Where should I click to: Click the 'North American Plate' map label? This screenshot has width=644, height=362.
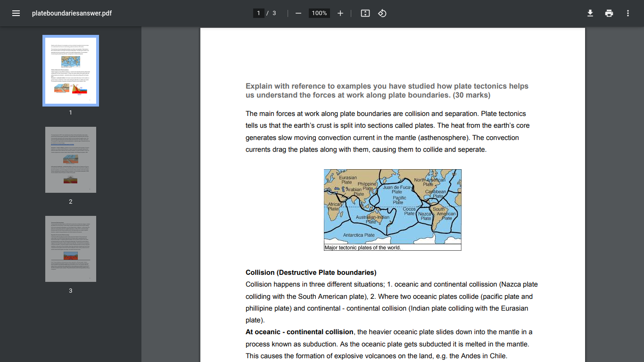click(429, 182)
